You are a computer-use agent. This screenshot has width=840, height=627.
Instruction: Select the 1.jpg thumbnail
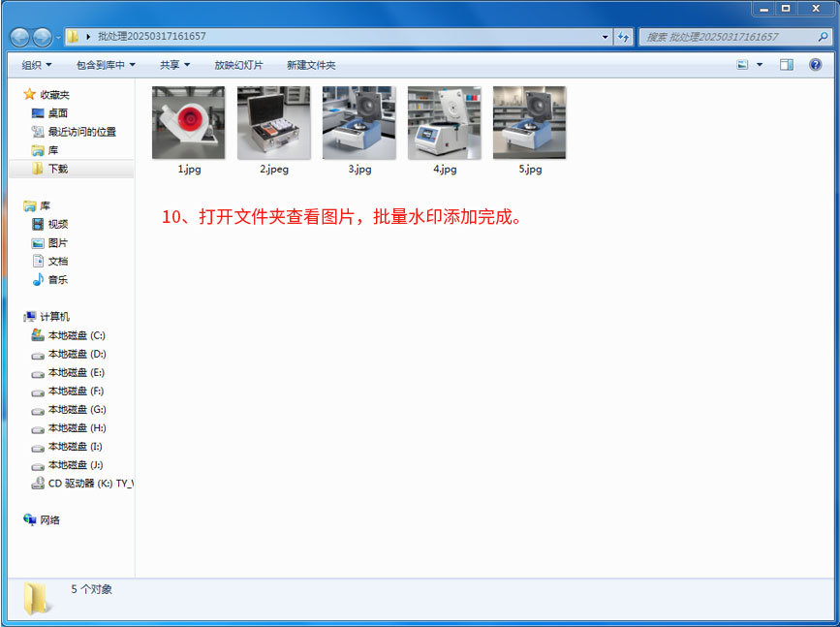[188, 123]
